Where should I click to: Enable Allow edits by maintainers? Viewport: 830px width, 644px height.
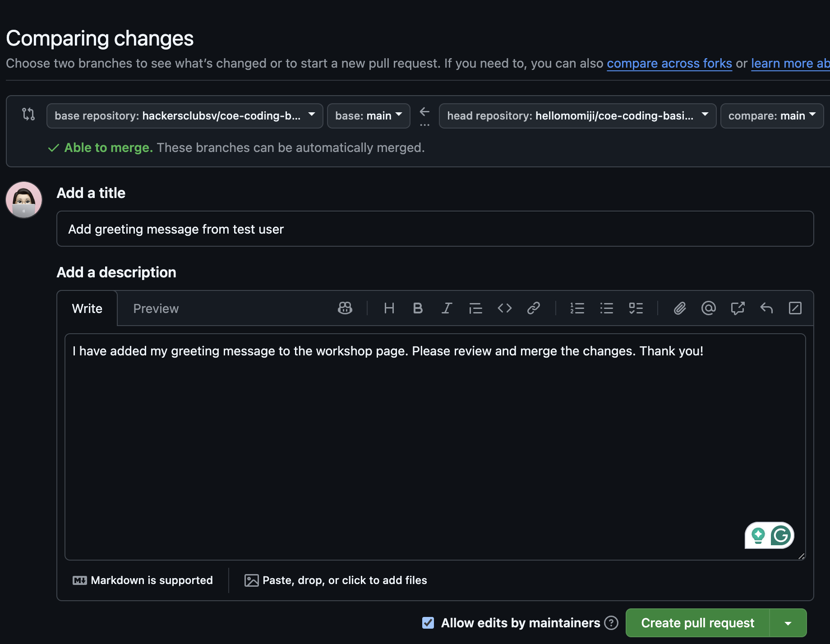coord(428,622)
